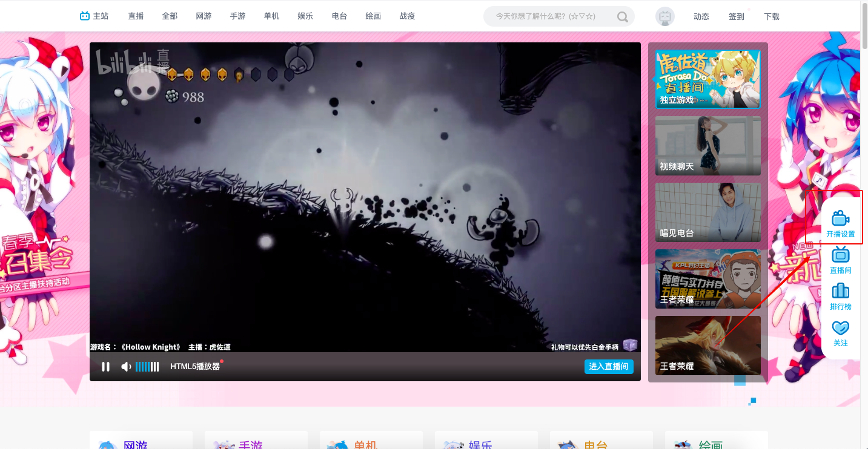Open the user avatar in the header
Viewport: 868px width, 449px height.
click(x=665, y=16)
